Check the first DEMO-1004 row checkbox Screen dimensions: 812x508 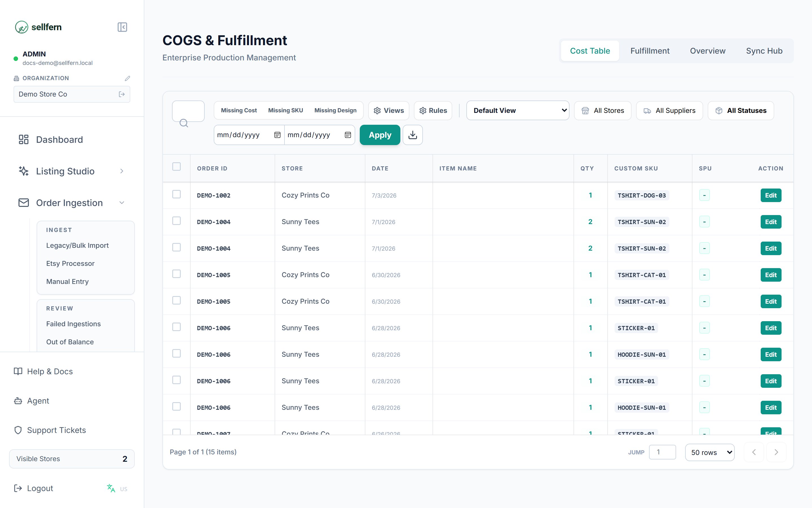point(176,221)
